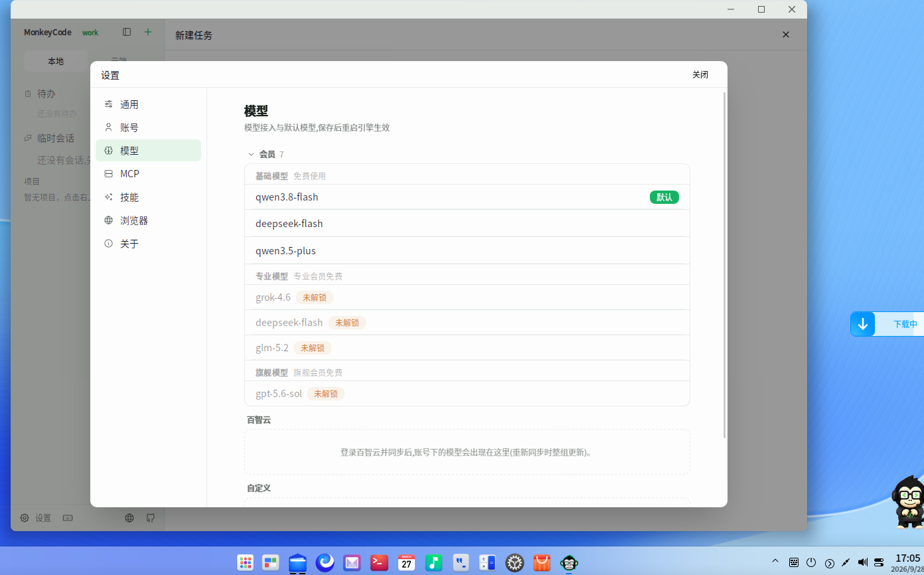Viewport: 924px width, 575px height.
Task: Select the unlocked deepseek-flash basic model
Action: [x=467, y=224]
